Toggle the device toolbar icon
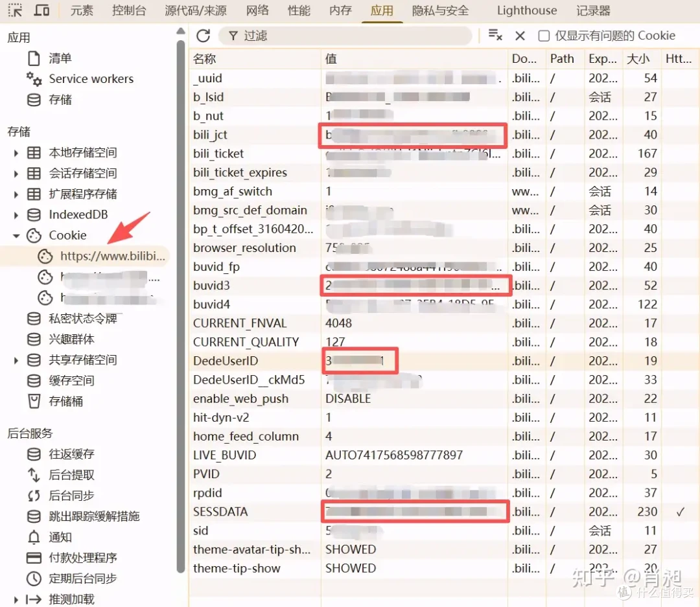The height and width of the screenshot is (607, 700). tap(41, 10)
